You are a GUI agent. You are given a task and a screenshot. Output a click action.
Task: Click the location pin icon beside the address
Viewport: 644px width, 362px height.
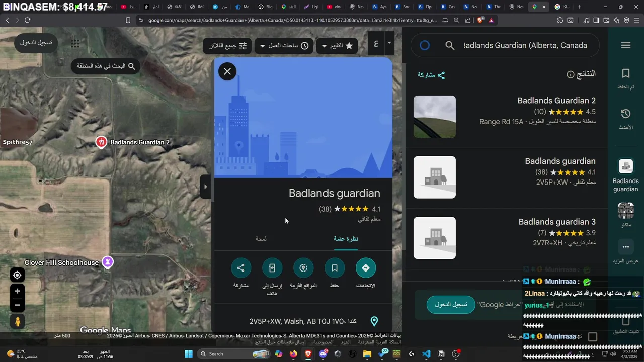click(374, 321)
